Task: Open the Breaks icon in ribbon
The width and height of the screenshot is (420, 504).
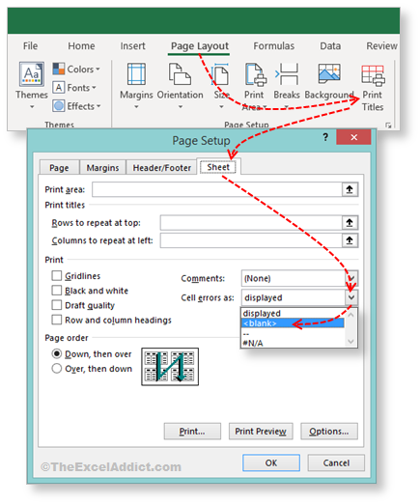Action: tap(287, 74)
